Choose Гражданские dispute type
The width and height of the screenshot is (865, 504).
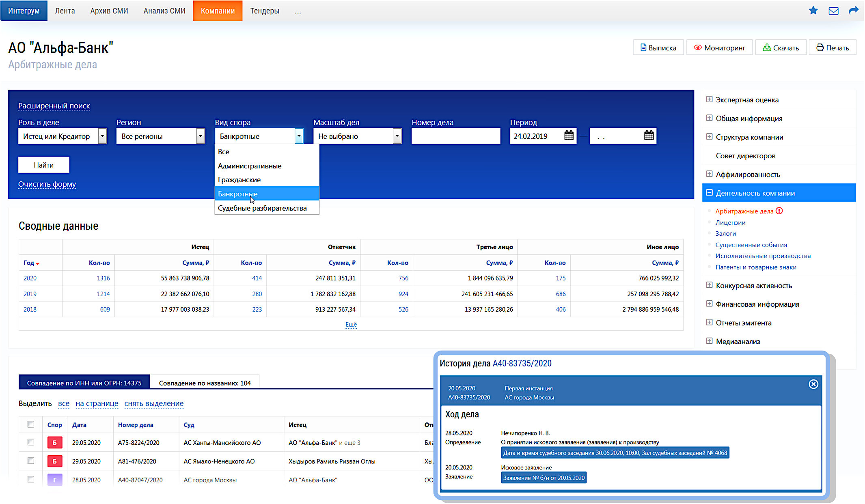(x=267, y=180)
